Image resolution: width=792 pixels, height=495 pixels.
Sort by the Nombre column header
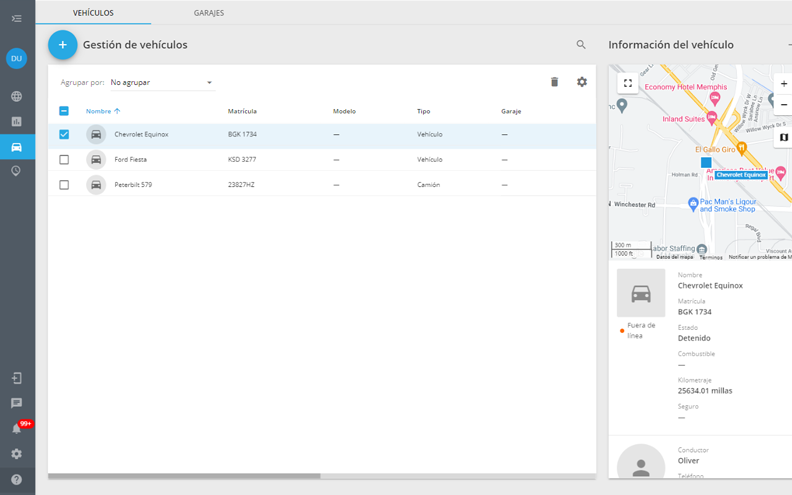(x=98, y=111)
